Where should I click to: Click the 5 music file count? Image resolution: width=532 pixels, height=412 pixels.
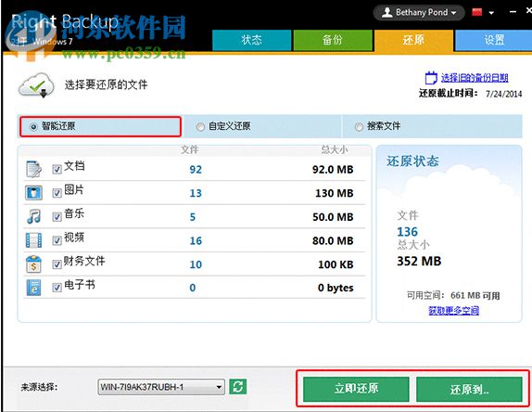pos(193,217)
